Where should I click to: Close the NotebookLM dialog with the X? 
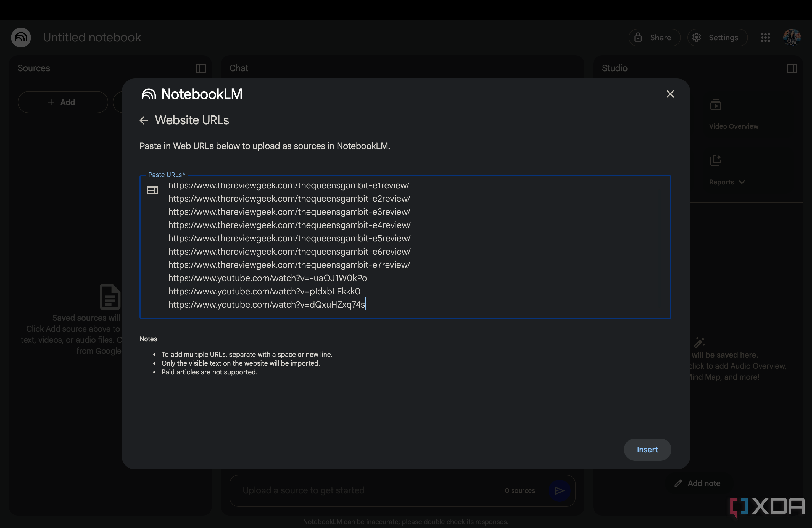coord(670,94)
